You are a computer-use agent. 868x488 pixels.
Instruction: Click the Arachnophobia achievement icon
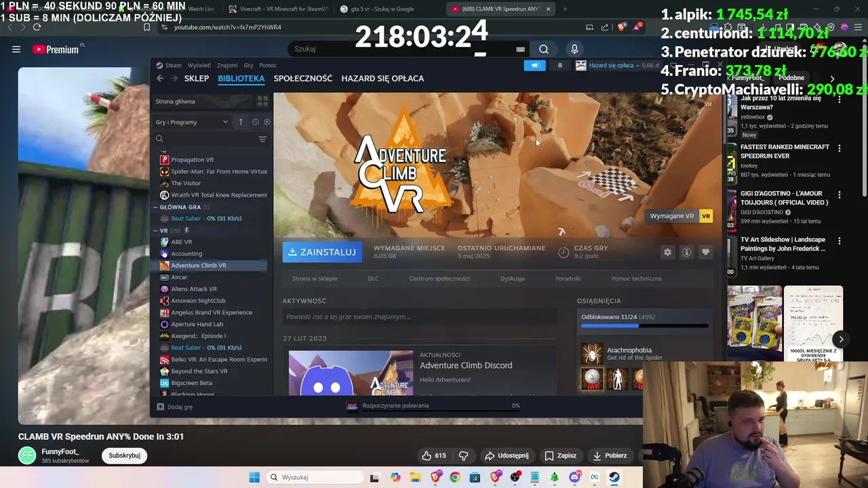coord(592,354)
